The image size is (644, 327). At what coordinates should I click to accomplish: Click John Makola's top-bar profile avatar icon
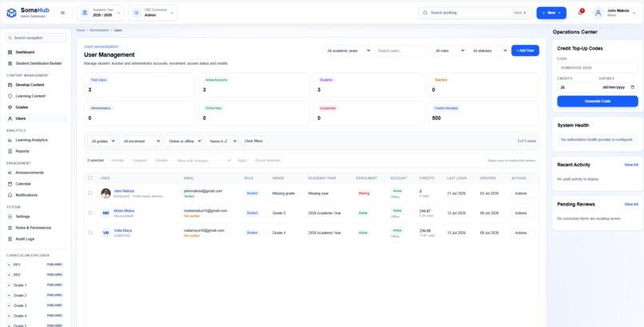[598, 13]
